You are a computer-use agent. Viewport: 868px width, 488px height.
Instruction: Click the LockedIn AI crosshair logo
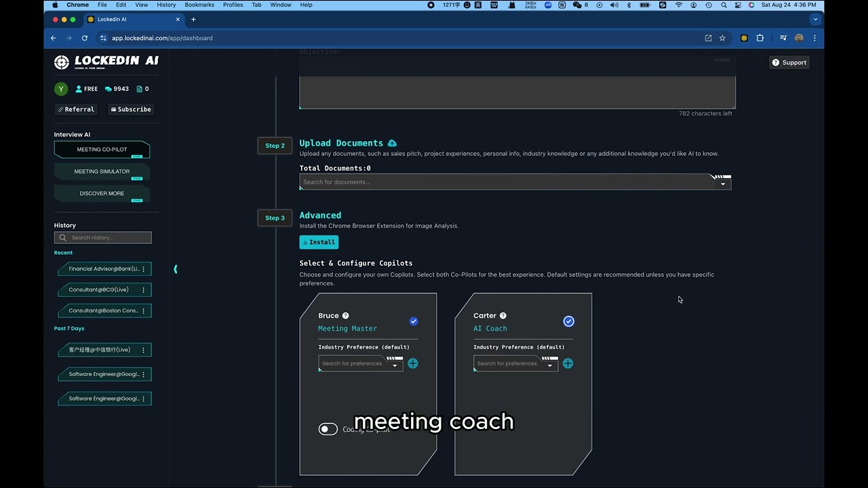pyautogui.click(x=61, y=62)
